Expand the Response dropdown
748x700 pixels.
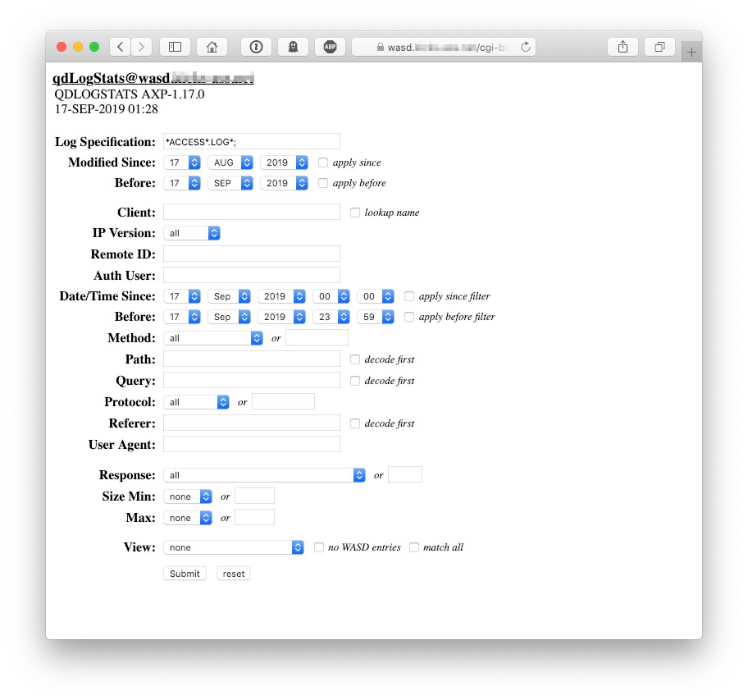tap(264, 475)
